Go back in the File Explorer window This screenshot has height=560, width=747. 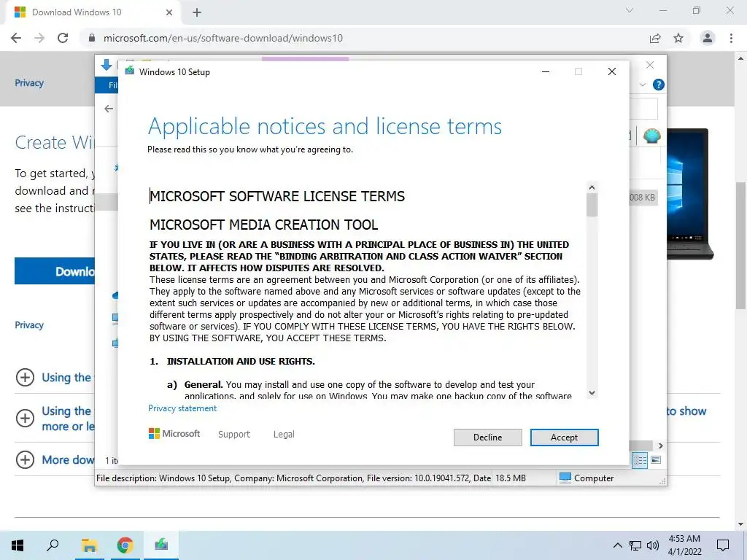109,109
